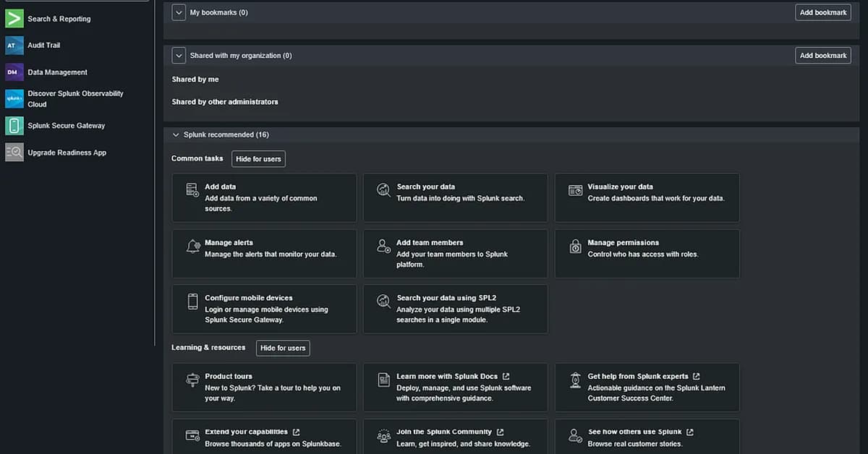Hide Learning & resources for users

pyautogui.click(x=283, y=348)
